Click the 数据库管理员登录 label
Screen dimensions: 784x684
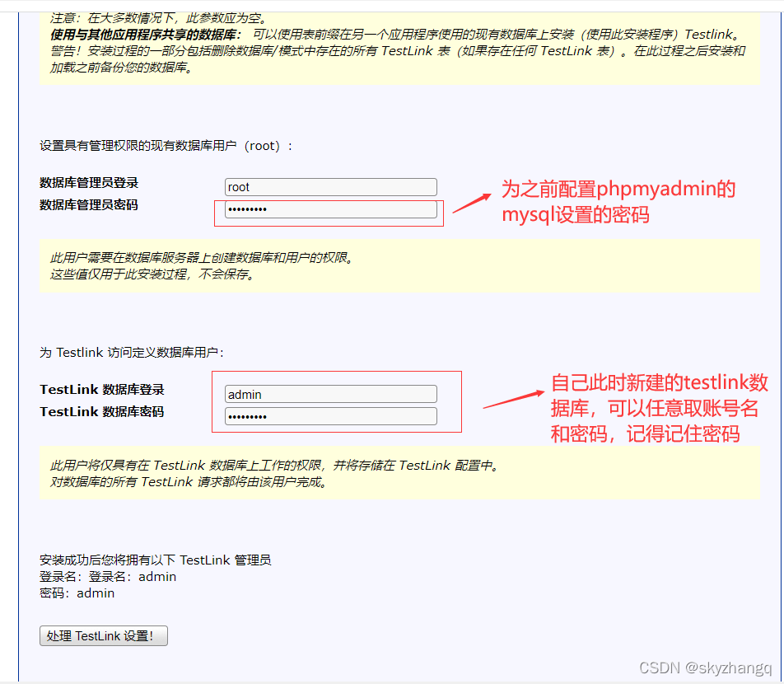coord(89,183)
